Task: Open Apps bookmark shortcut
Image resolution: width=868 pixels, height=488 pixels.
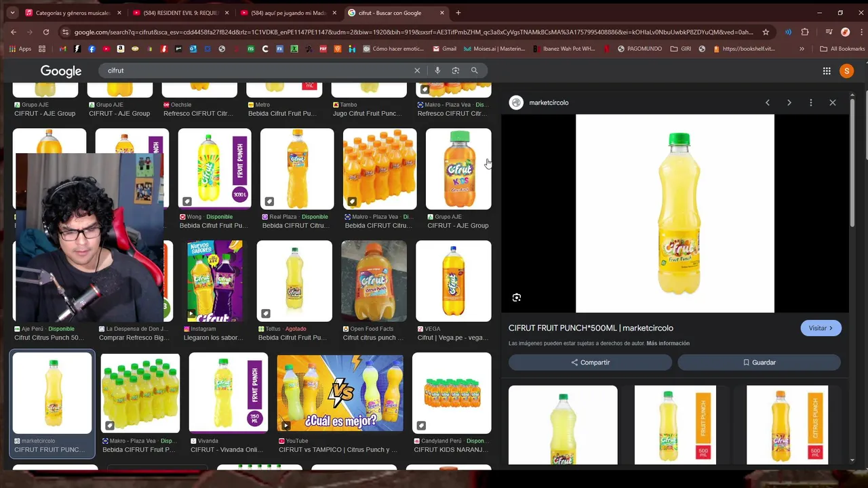Action: 20,49
